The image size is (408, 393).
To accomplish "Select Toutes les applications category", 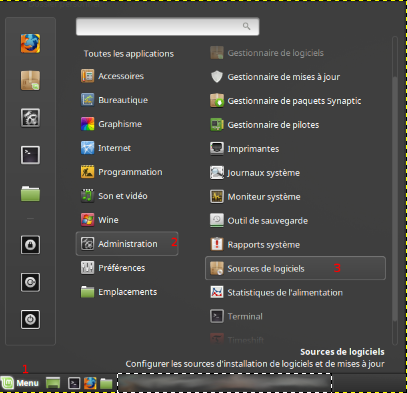I will click(x=128, y=54).
